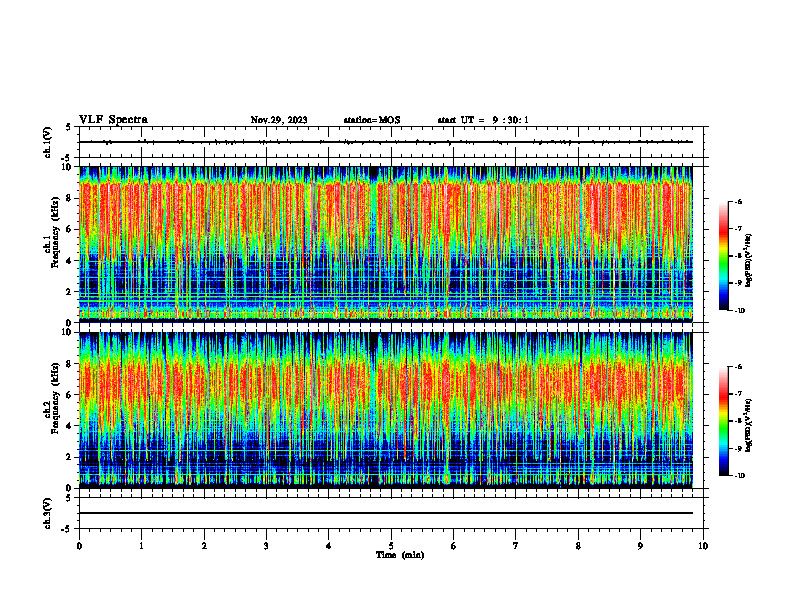792x612 pixels.
Task: Click time axis tick label '7'
Action: 516,546
